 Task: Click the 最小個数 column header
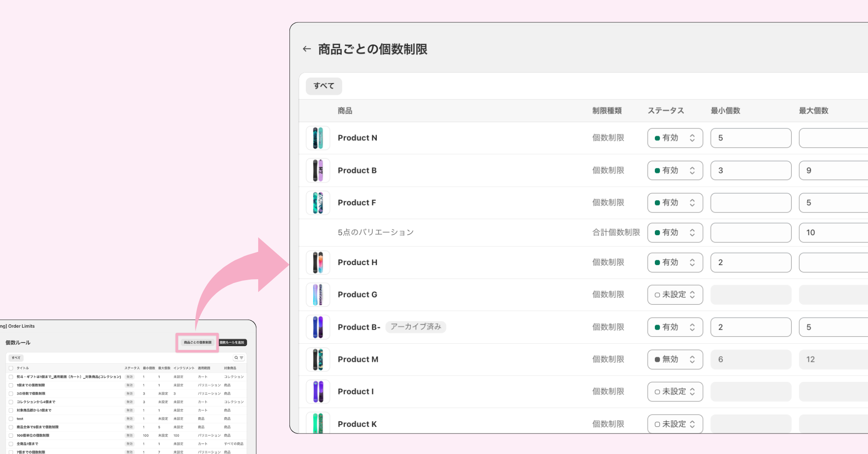coord(725,111)
